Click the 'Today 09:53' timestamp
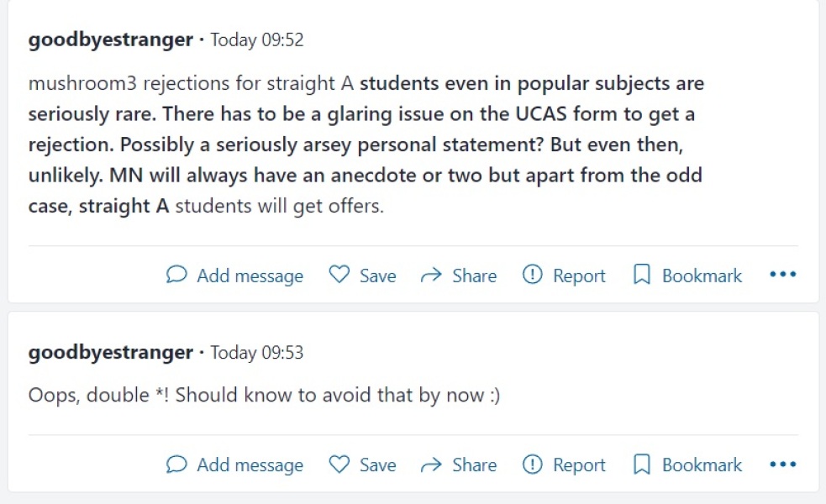The height and width of the screenshot is (504, 826). tap(256, 353)
